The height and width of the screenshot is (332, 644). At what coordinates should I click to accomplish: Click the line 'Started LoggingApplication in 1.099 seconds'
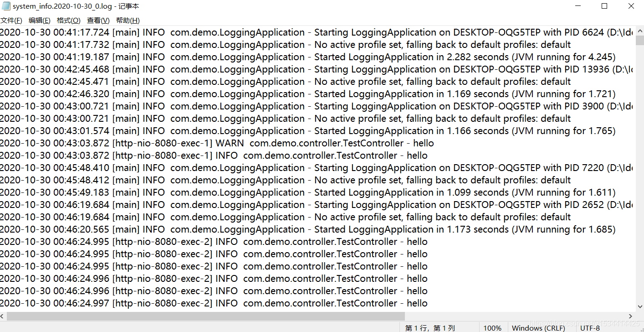coord(308,192)
